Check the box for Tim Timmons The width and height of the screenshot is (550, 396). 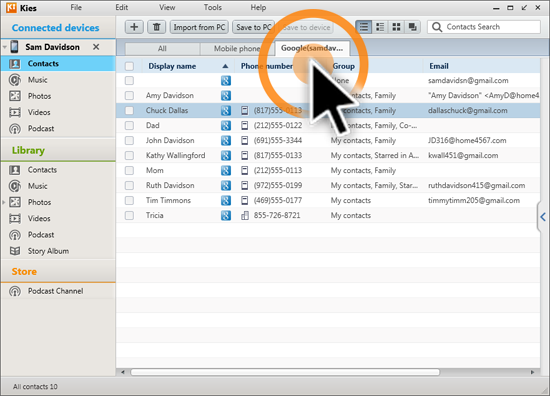pos(129,200)
